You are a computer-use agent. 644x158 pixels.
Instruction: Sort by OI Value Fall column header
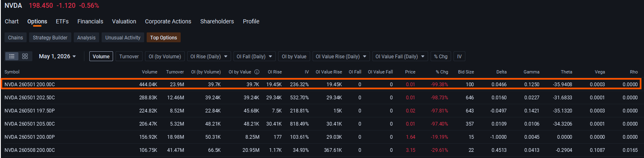[380, 72]
